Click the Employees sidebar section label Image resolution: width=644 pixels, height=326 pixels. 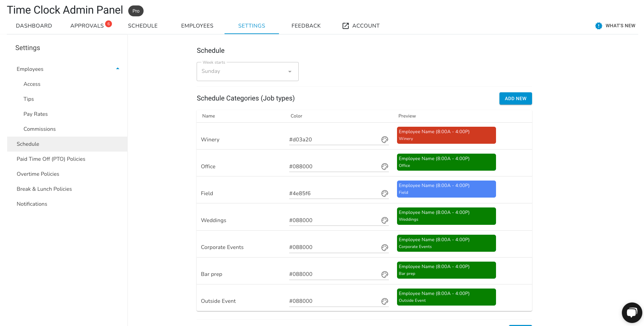click(30, 69)
